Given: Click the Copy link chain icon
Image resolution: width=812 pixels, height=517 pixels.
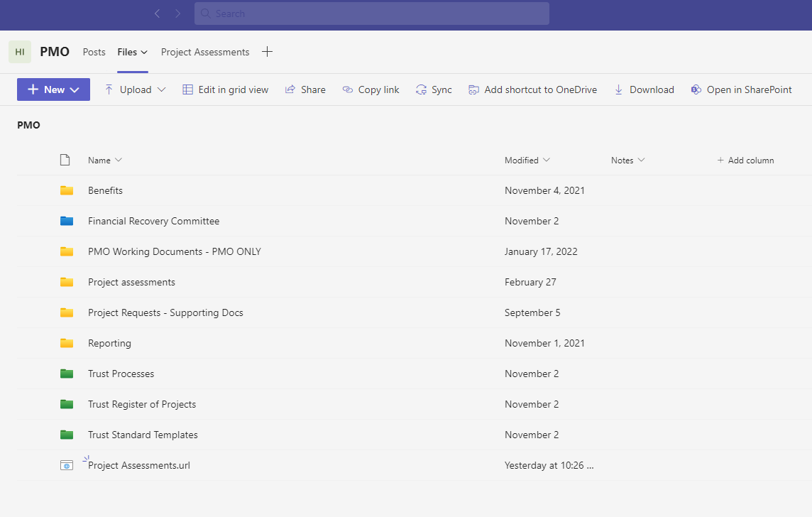Looking at the screenshot, I should tap(348, 89).
